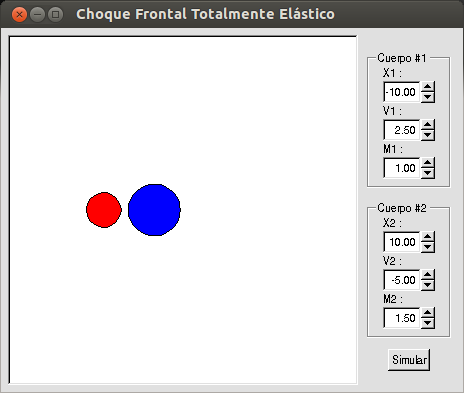Click the X2 : label

392,223
